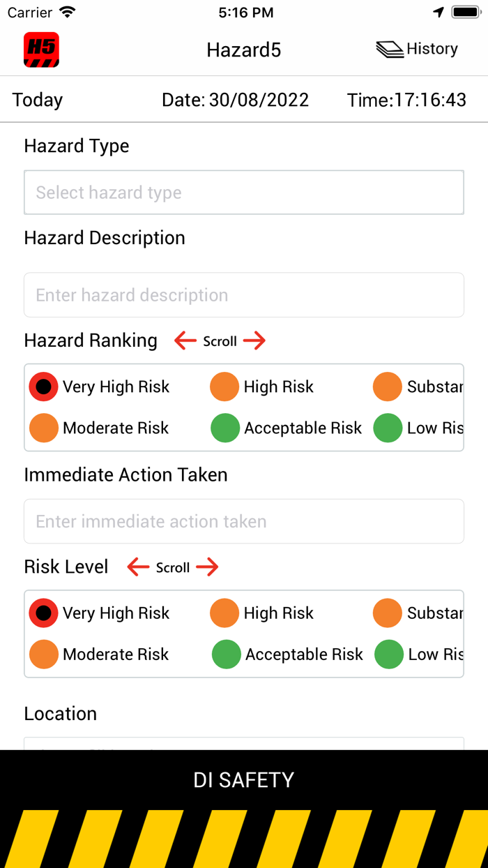Screen dimensions: 488x868
Task: Click the H5 app logo icon
Action: (42, 50)
